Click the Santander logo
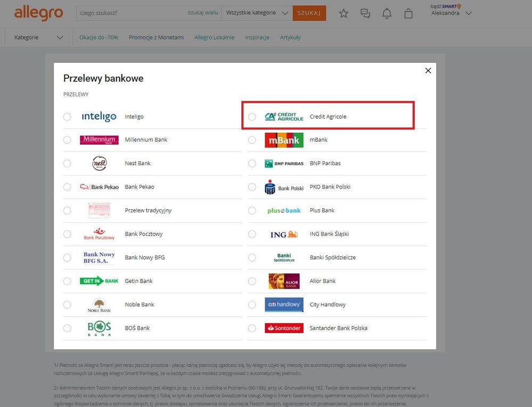The image size is (532, 407). 284,328
